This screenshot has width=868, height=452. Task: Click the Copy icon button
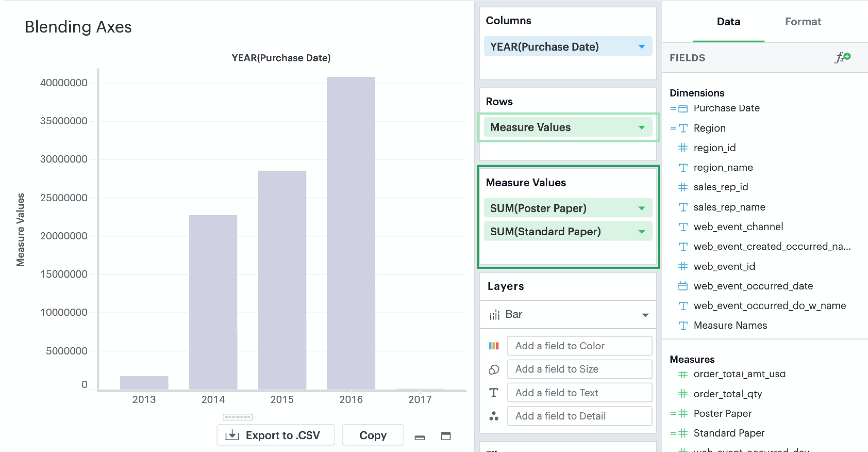372,434
